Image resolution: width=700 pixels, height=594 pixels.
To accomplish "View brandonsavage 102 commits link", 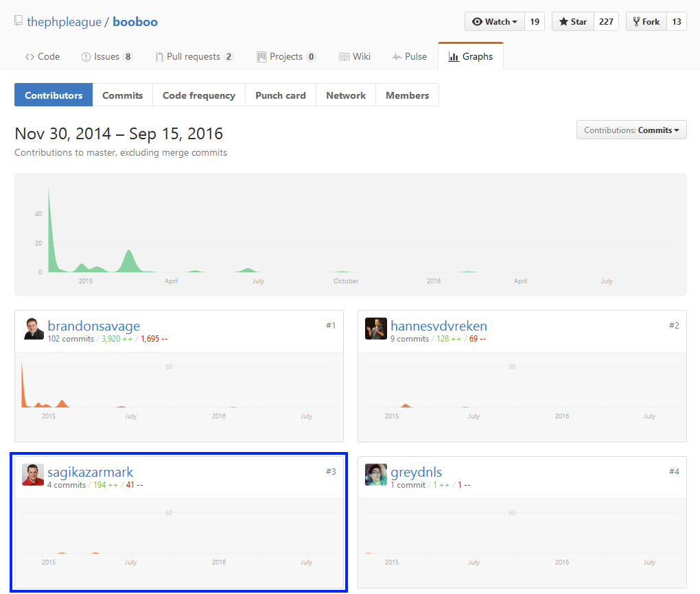I will pos(71,339).
